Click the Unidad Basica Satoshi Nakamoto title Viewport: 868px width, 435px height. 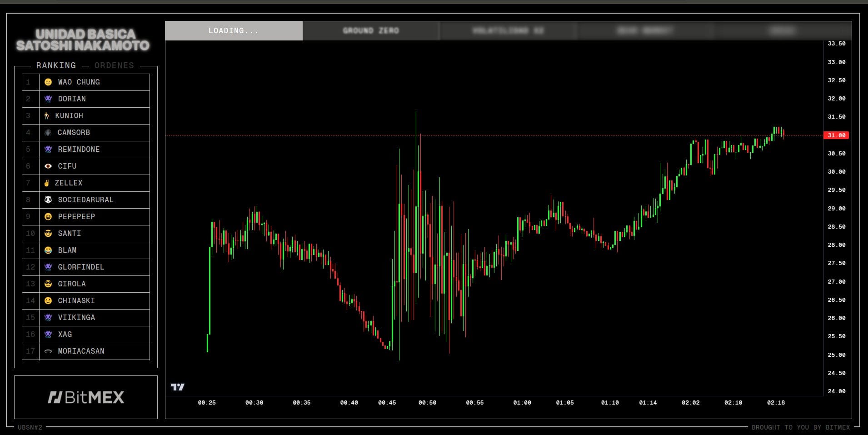coord(83,40)
